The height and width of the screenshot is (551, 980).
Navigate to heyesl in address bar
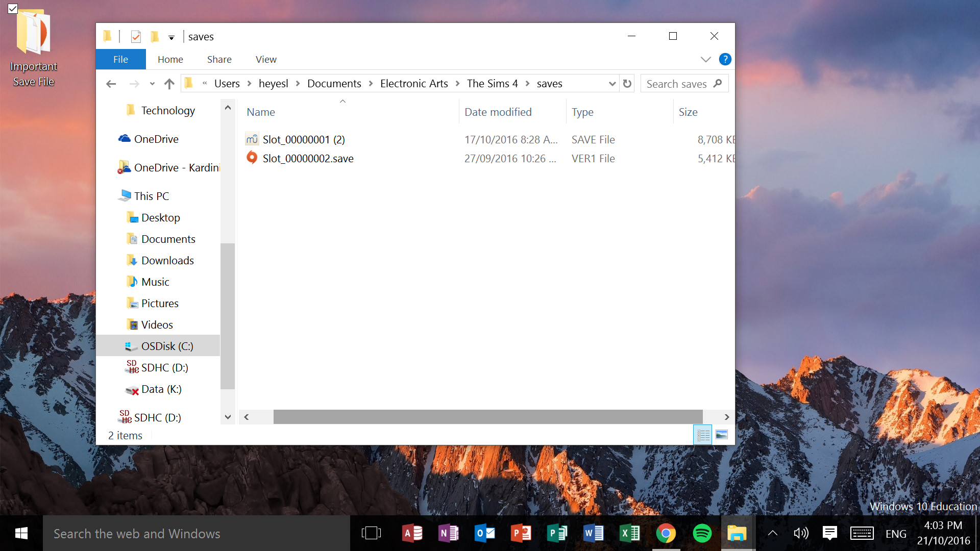(273, 83)
